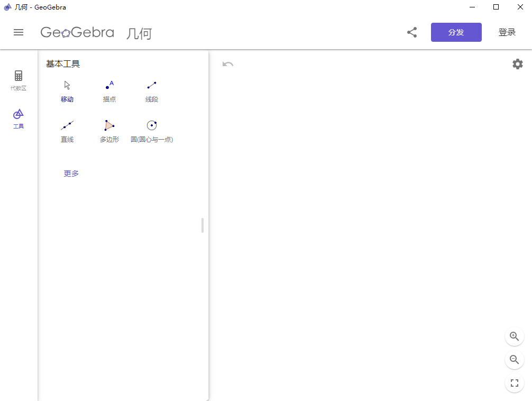
Task: Click the undo arrow above the canvas
Action: point(227,63)
